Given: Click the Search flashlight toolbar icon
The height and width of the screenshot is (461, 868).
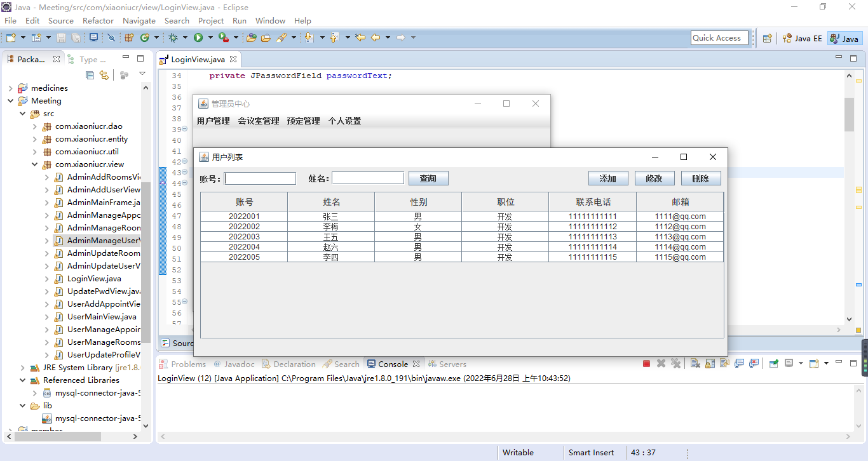Looking at the screenshot, I should tap(281, 37).
